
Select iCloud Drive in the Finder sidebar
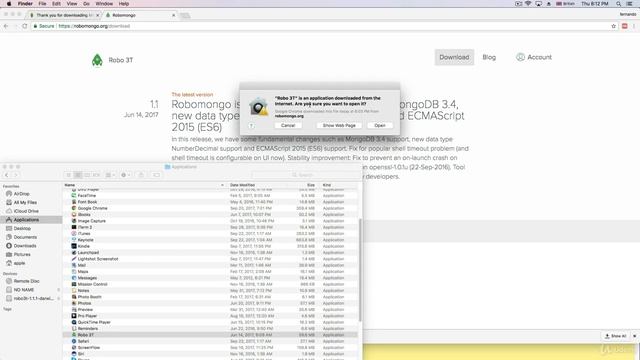(x=26, y=211)
